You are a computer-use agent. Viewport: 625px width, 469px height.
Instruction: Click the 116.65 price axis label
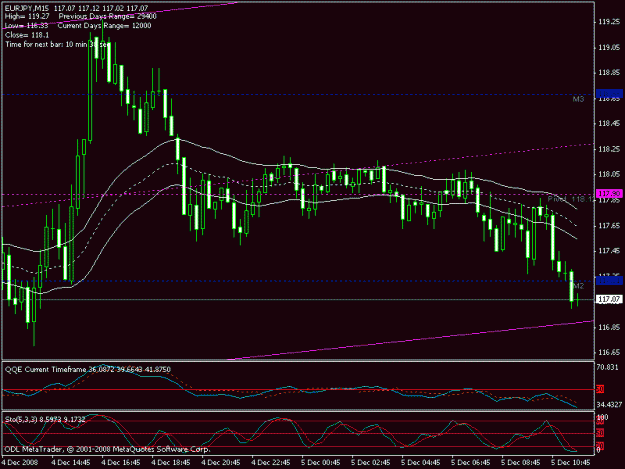[x=609, y=352]
